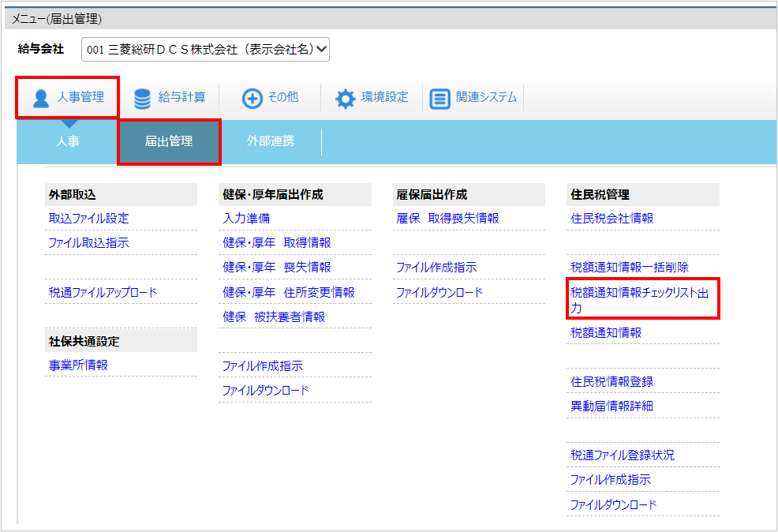Click the database stack icon for 給与計算
This screenshot has height=532, width=778.
pyautogui.click(x=142, y=99)
